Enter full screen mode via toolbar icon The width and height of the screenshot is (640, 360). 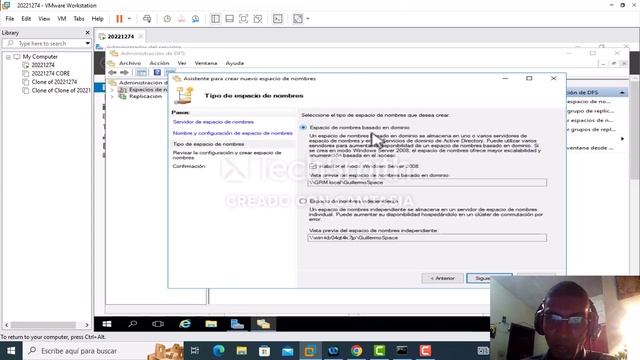pyautogui.click(x=243, y=19)
